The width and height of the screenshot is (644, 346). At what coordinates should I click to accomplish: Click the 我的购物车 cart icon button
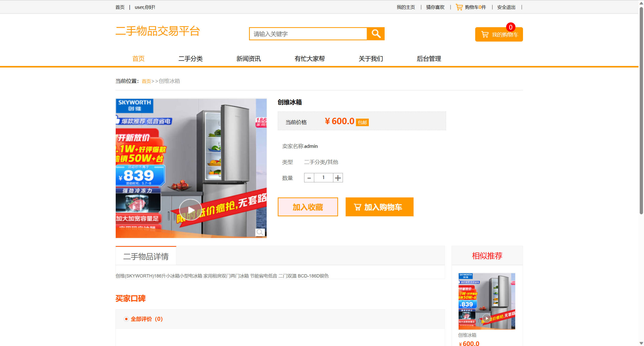click(485, 34)
